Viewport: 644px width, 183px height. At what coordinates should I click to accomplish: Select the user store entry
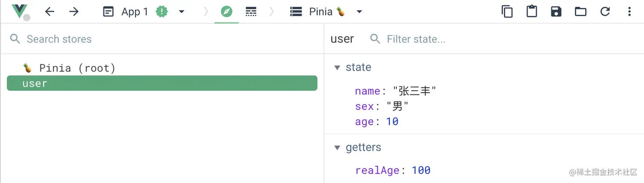[x=162, y=83]
